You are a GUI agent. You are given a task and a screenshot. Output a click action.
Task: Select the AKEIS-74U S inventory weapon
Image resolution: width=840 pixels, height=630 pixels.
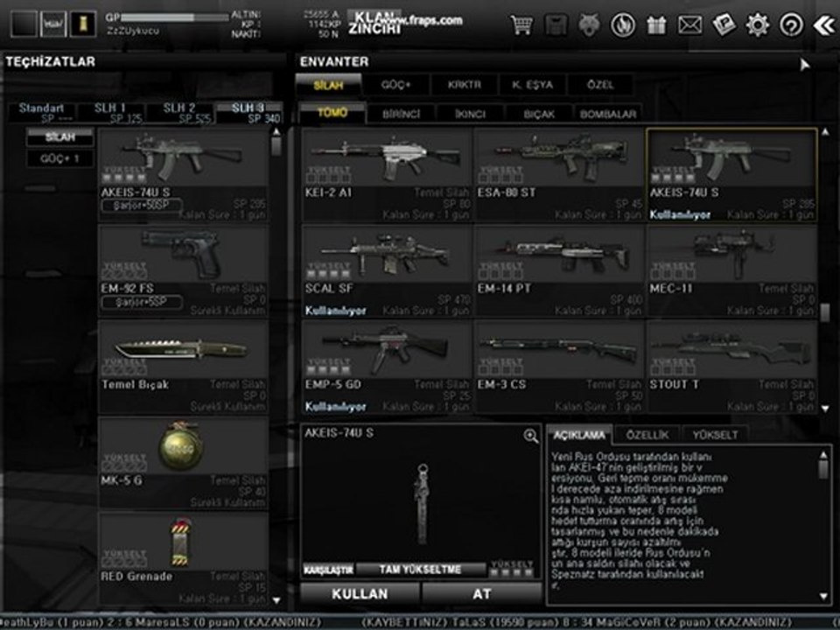731,174
